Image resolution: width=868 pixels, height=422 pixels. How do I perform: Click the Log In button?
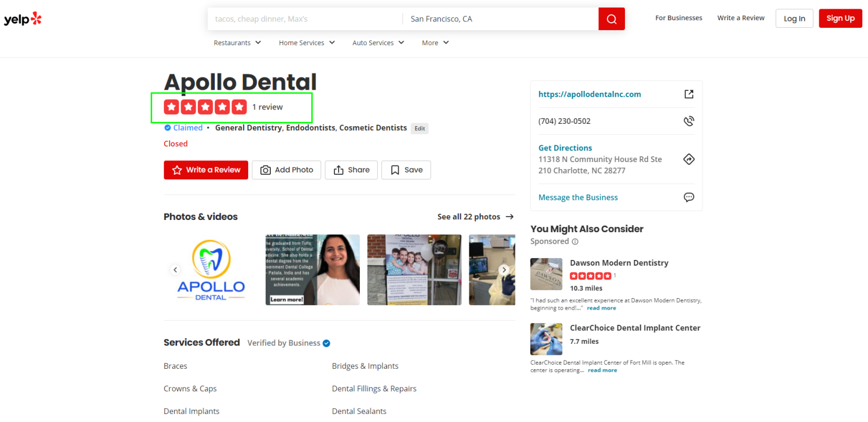click(795, 19)
